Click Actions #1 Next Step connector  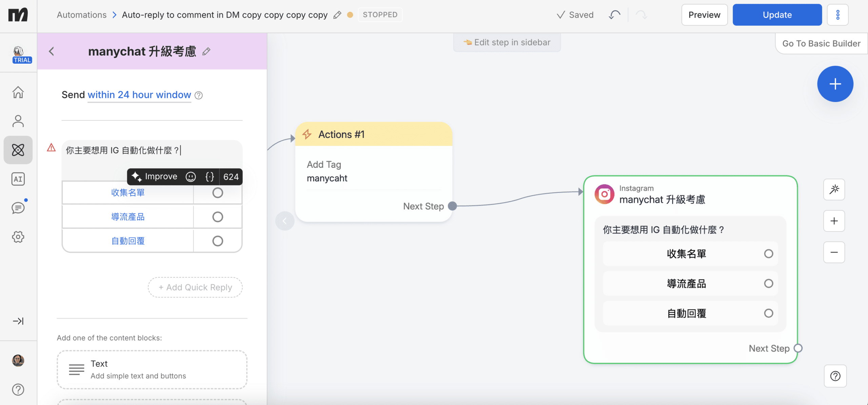click(452, 206)
